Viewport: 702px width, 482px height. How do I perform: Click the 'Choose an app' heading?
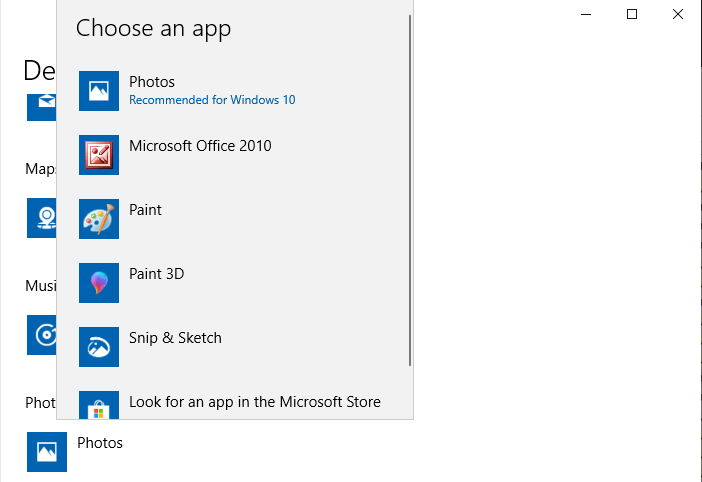click(x=154, y=28)
